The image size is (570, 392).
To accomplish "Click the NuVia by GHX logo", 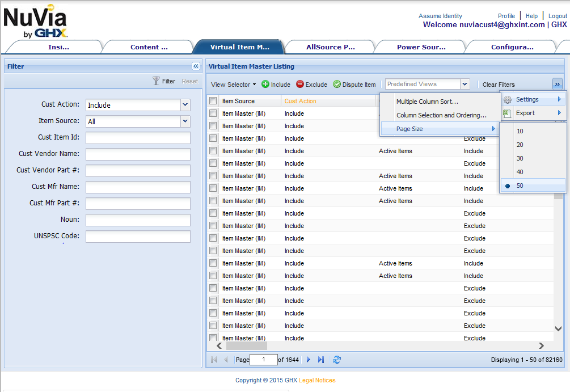I will [35, 21].
